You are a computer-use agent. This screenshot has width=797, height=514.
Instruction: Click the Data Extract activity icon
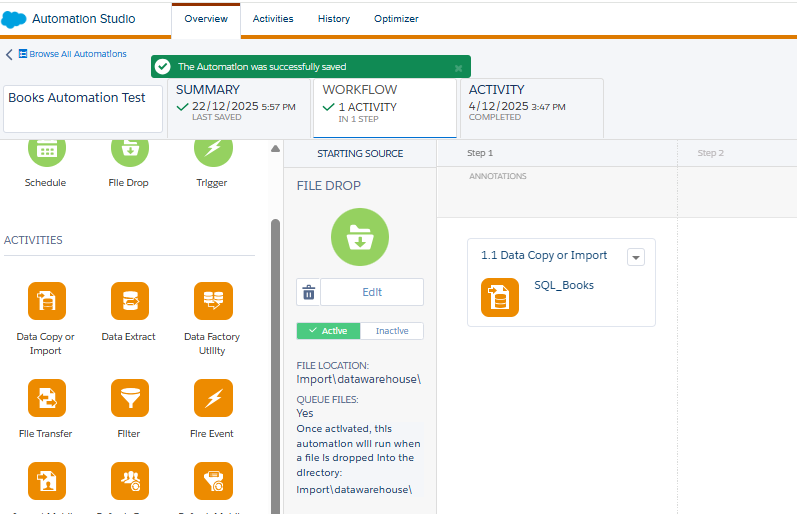pos(129,301)
